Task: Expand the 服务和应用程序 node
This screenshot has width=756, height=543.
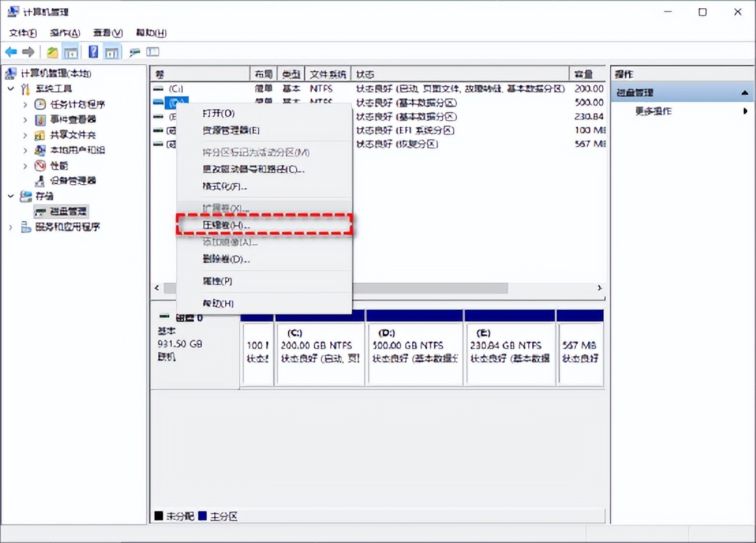Action: pos(10,227)
